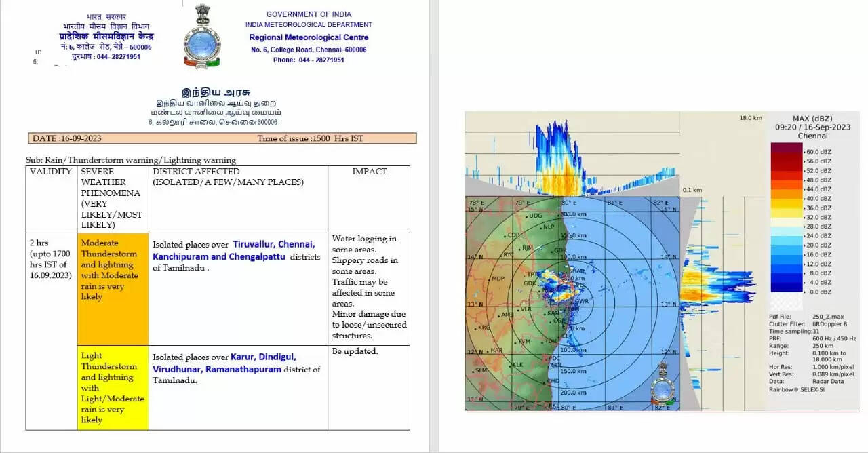The height and width of the screenshot is (453, 868).
Task: Click the yellow Light Thunderstorm warning cell
Action: (x=112, y=387)
